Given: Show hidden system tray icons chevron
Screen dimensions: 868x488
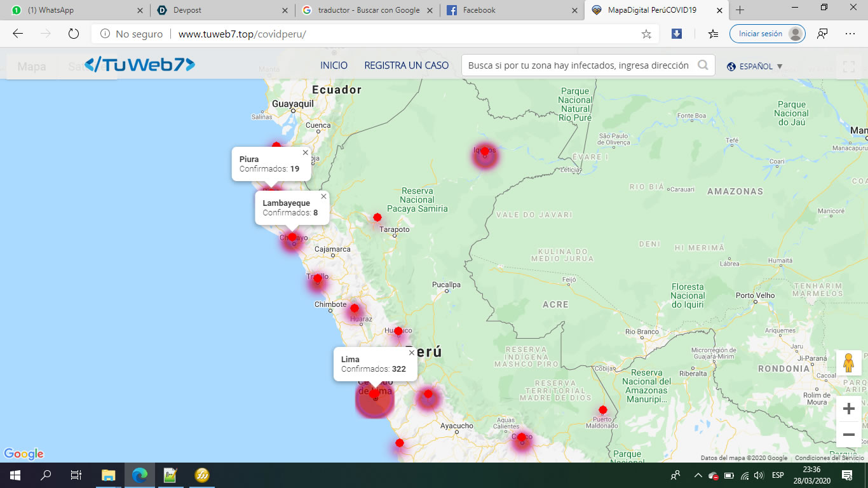Looking at the screenshot, I should pos(698,475).
